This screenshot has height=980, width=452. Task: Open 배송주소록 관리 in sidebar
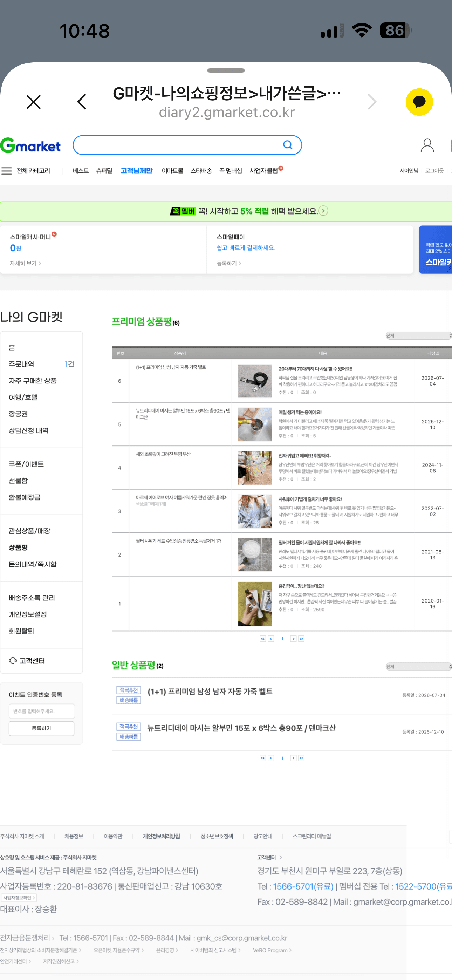pyautogui.click(x=32, y=598)
